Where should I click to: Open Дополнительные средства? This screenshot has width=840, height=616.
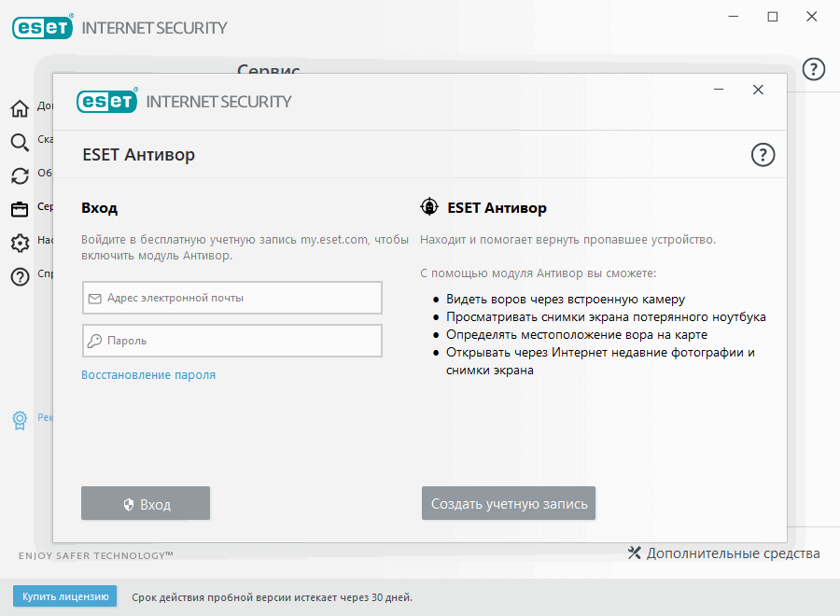[724, 553]
